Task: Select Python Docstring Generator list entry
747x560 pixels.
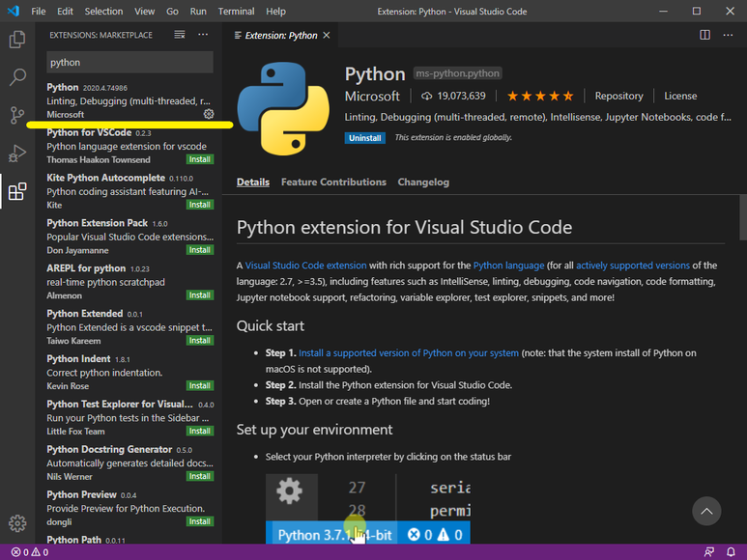Action: click(x=129, y=462)
